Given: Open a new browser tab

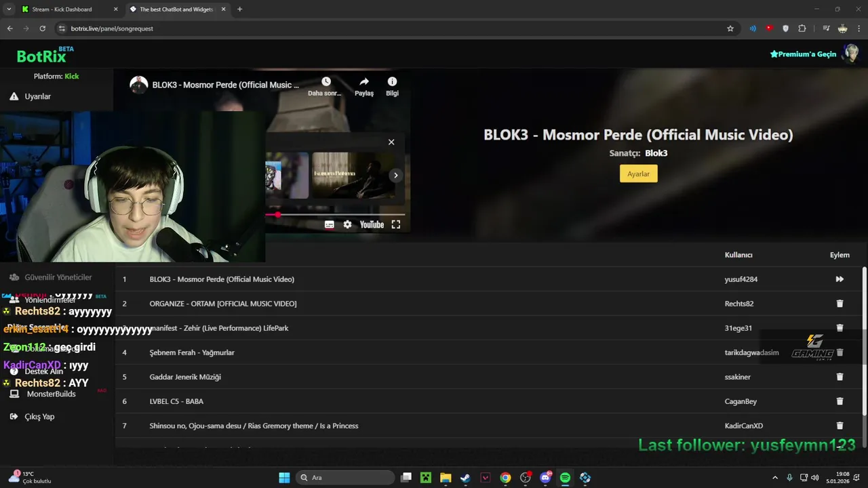Looking at the screenshot, I should coord(239,9).
